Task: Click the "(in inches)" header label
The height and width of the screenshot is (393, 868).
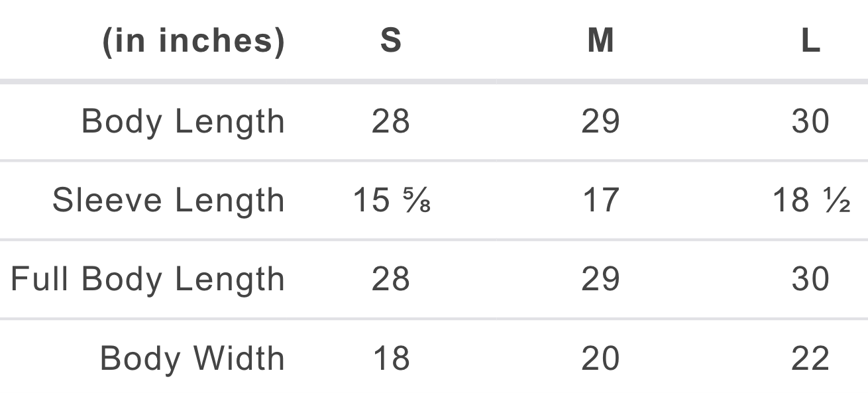Action: coord(193,42)
